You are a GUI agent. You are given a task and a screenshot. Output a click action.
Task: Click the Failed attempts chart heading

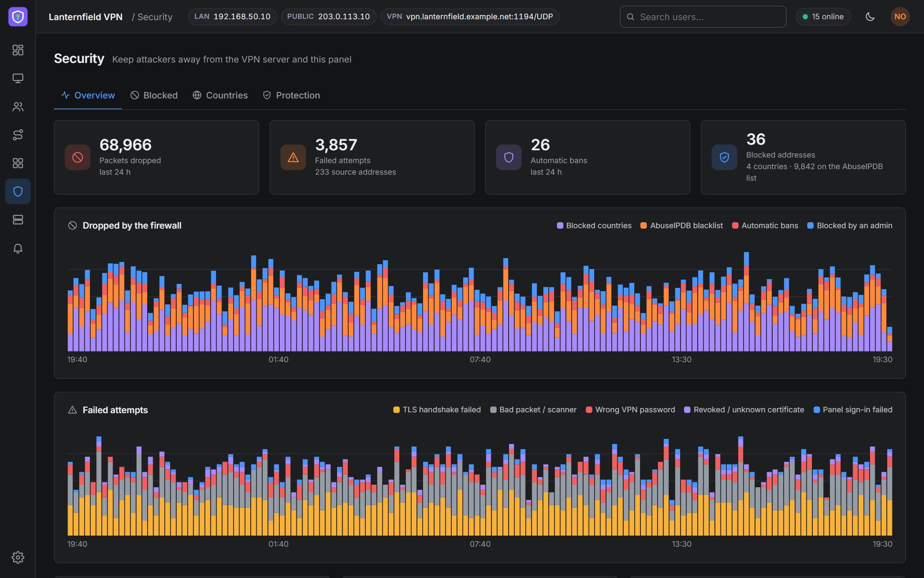tap(115, 410)
